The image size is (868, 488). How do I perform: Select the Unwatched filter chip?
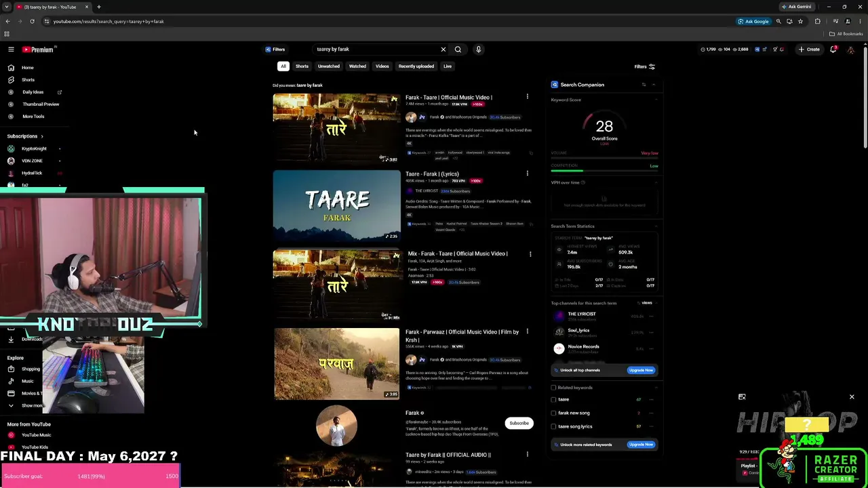[329, 66]
